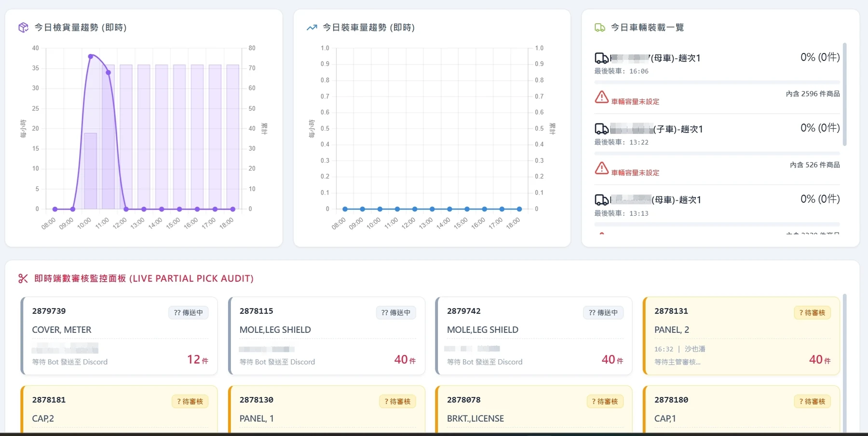
Task: Select order number 2878181
Action: click(49, 400)
